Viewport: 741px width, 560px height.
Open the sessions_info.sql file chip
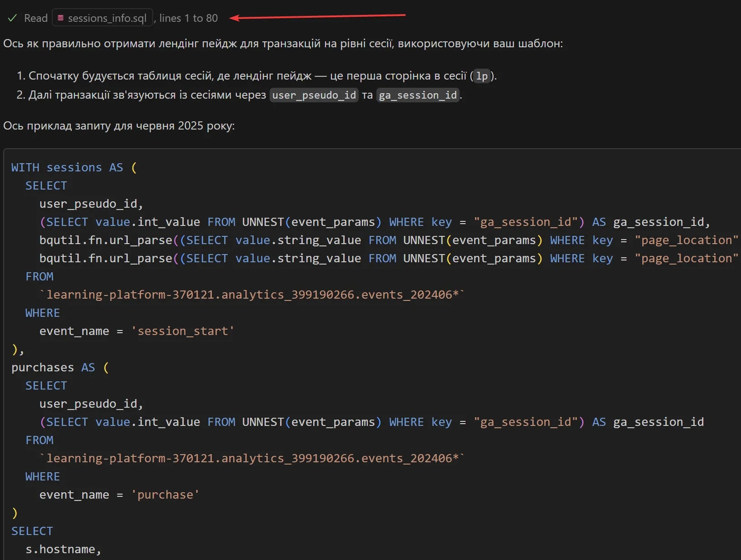[102, 18]
